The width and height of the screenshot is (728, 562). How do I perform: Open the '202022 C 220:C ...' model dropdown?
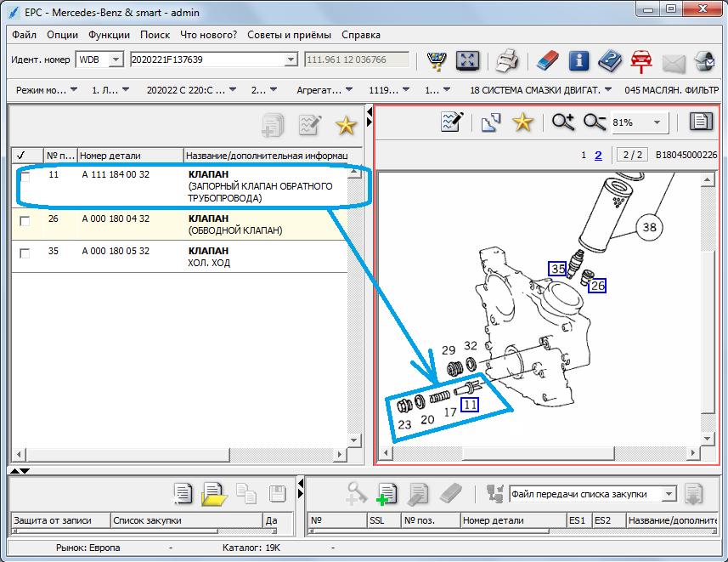191,90
